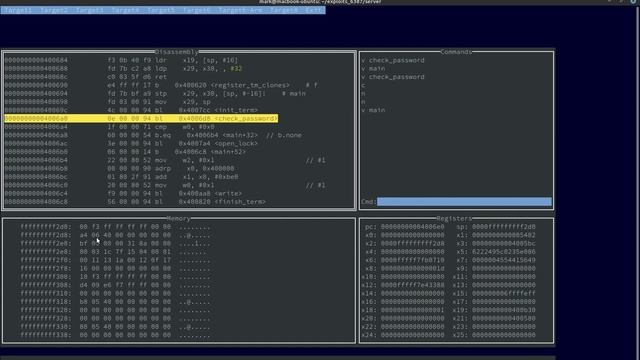Click memory row at address fffffffff330

click(x=116, y=327)
